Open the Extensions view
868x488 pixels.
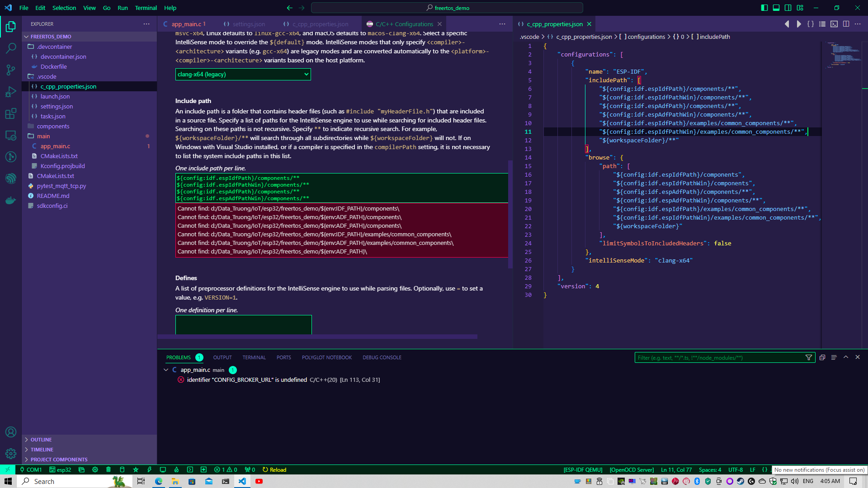[x=11, y=113]
